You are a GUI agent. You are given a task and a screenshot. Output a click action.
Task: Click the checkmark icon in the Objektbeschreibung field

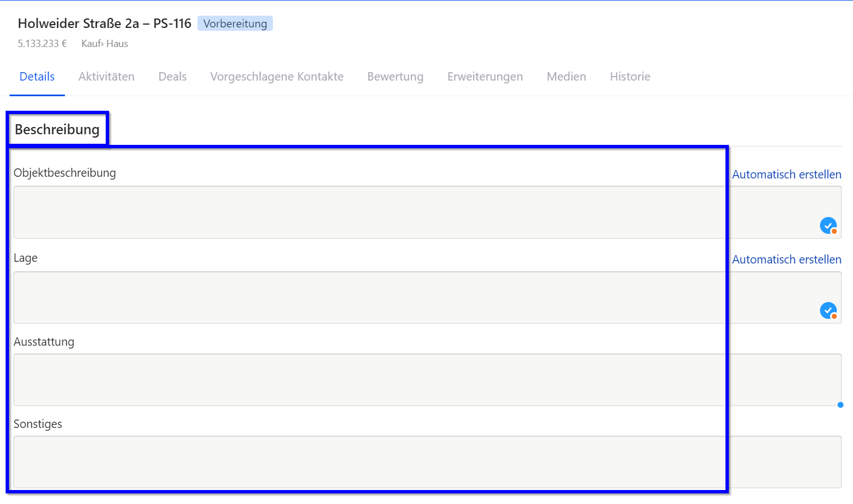coord(828,225)
